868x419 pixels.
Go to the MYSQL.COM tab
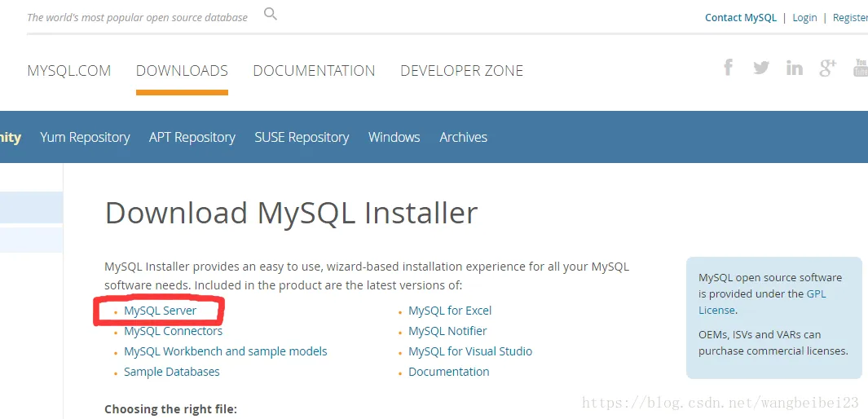[69, 71]
